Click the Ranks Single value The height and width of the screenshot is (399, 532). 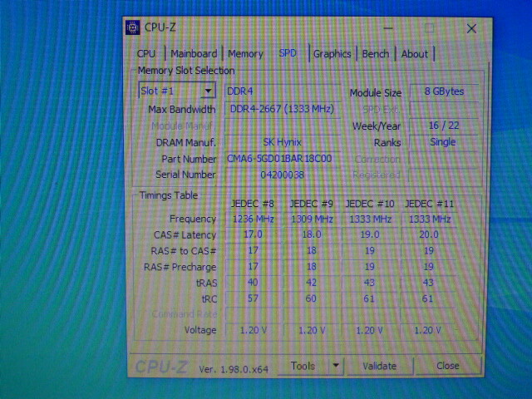pos(443,142)
